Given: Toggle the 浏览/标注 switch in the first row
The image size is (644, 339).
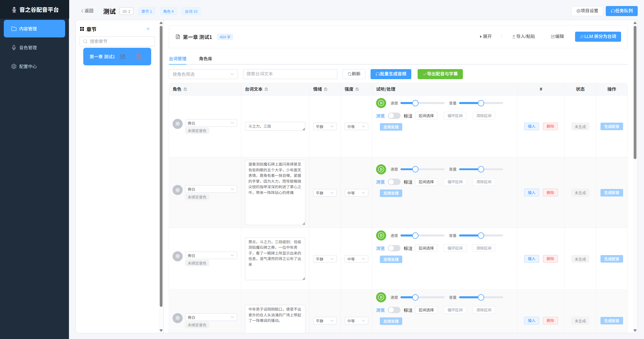Looking at the screenshot, I should [x=394, y=116].
